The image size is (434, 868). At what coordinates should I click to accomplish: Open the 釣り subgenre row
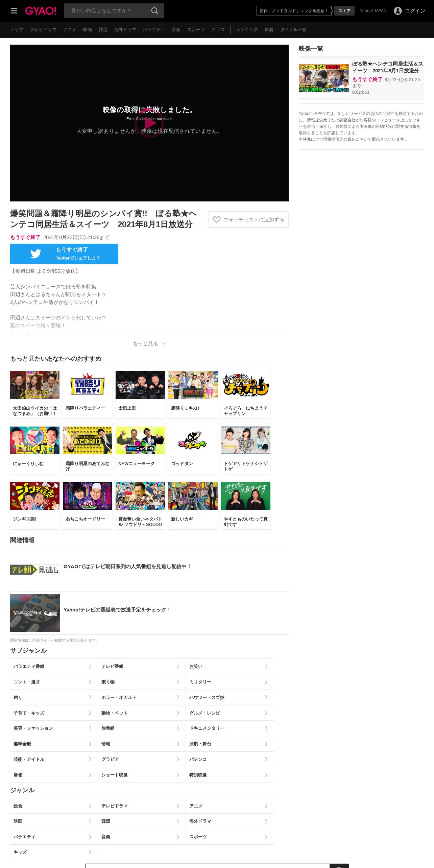(x=54, y=698)
